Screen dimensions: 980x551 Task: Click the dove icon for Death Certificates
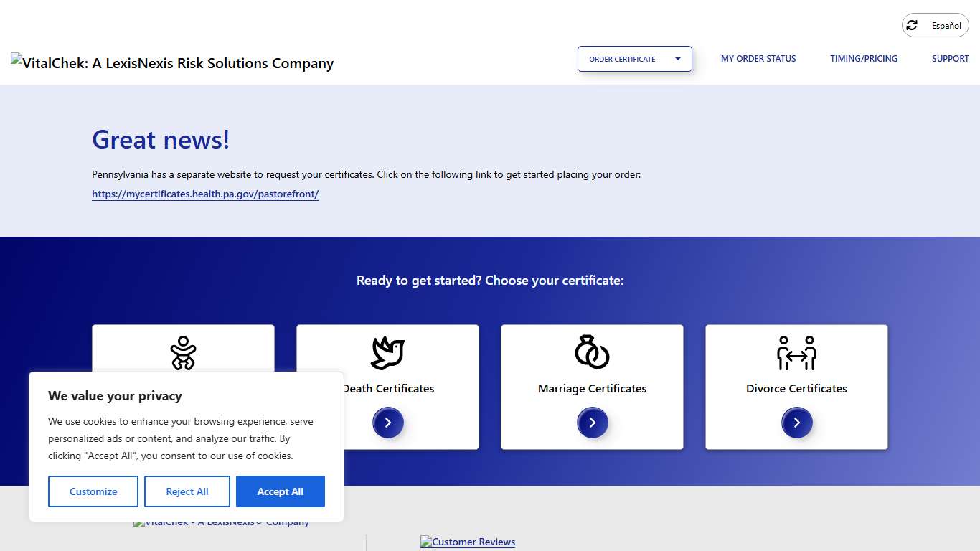coord(387,352)
